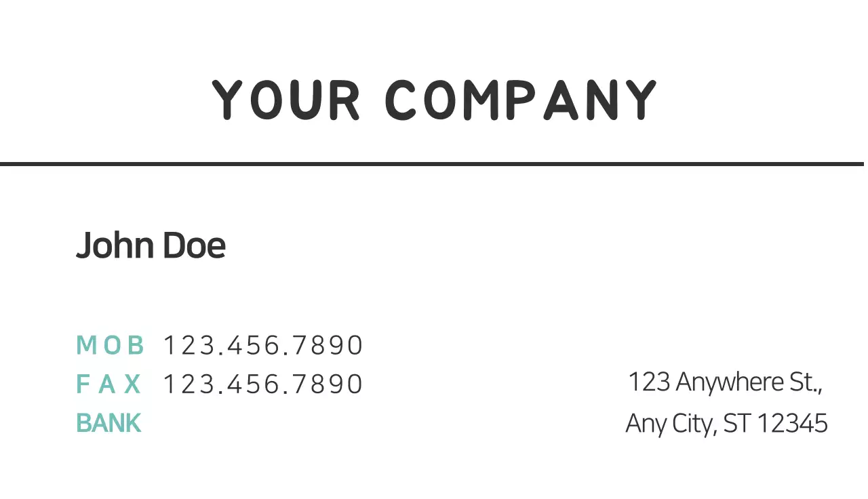
Task: Select the teal MOB label
Action: (110, 346)
